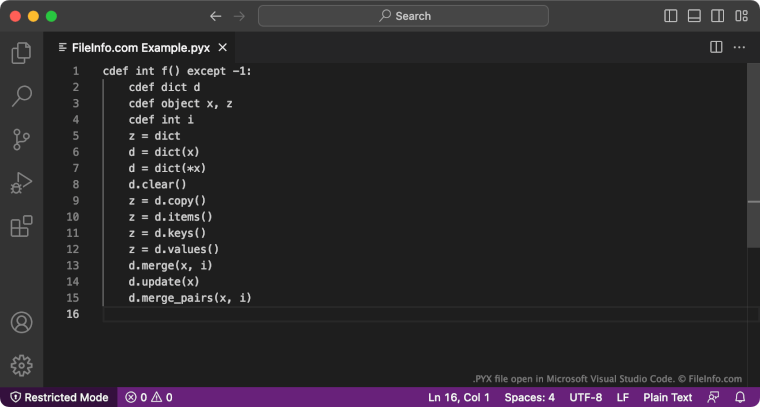This screenshot has width=760, height=407.
Task: Open the Accounts menu icon
Action: [x=21, y=323]
